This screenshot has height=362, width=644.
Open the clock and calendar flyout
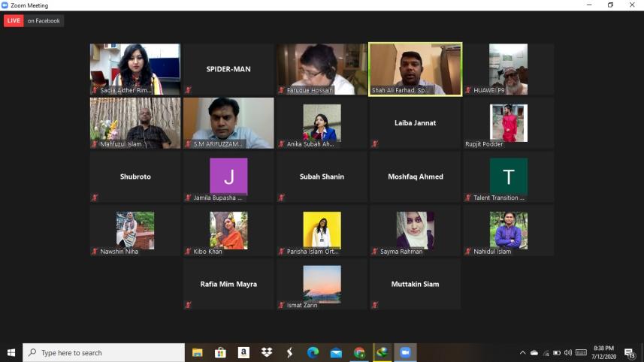click(603, 352)
